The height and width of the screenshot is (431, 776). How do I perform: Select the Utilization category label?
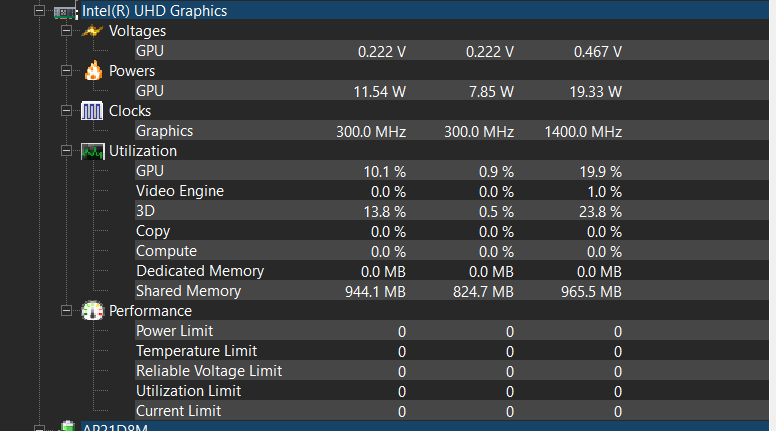click(x=143, y=151)
